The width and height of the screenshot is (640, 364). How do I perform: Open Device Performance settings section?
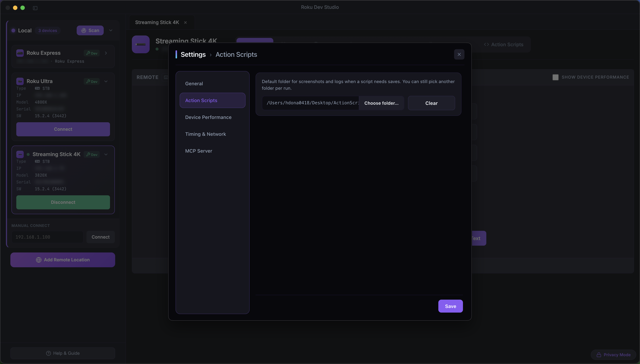point(212,117)
